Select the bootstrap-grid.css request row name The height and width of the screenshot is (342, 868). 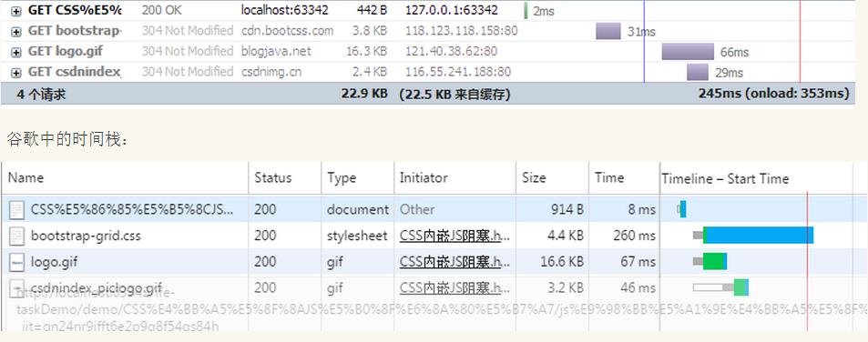(86, 236)
